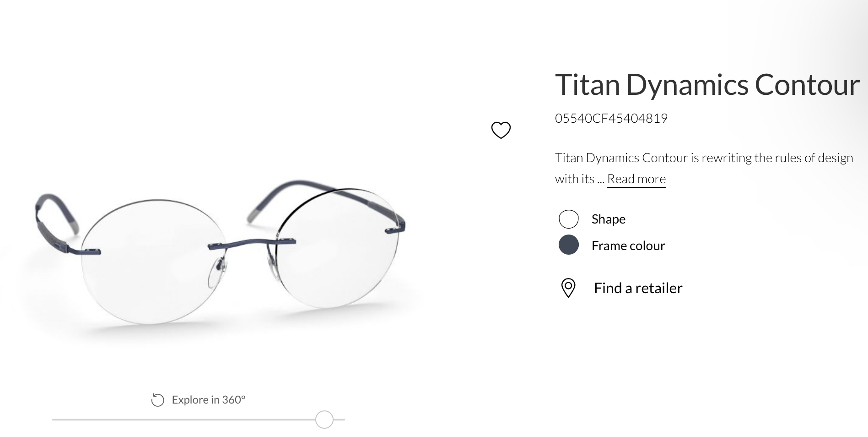Click the Shape option label
The image size is (868, 437).
pyautogui.click(x=608, y=219)
